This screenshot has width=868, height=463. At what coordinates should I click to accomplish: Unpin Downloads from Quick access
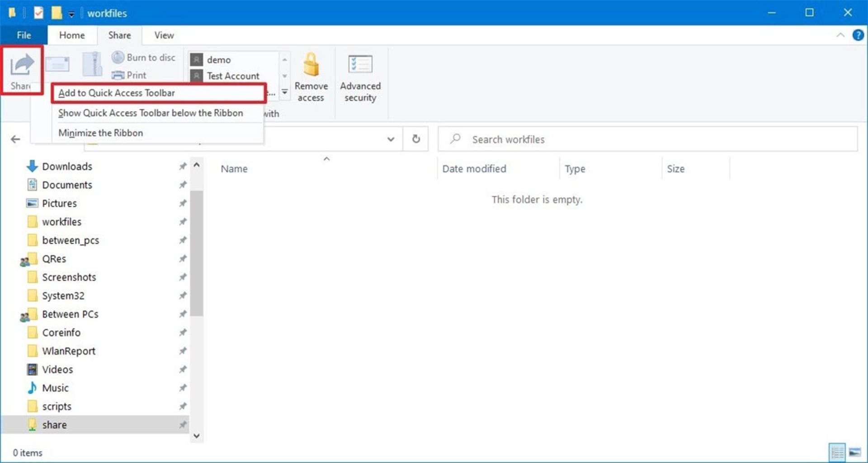pyautogui.click(x=183, y=166)
